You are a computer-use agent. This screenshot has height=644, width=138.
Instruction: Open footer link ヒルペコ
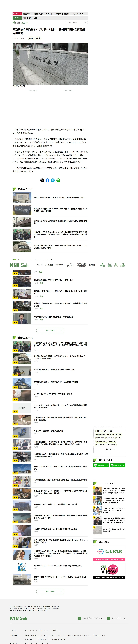click(44, 635)
